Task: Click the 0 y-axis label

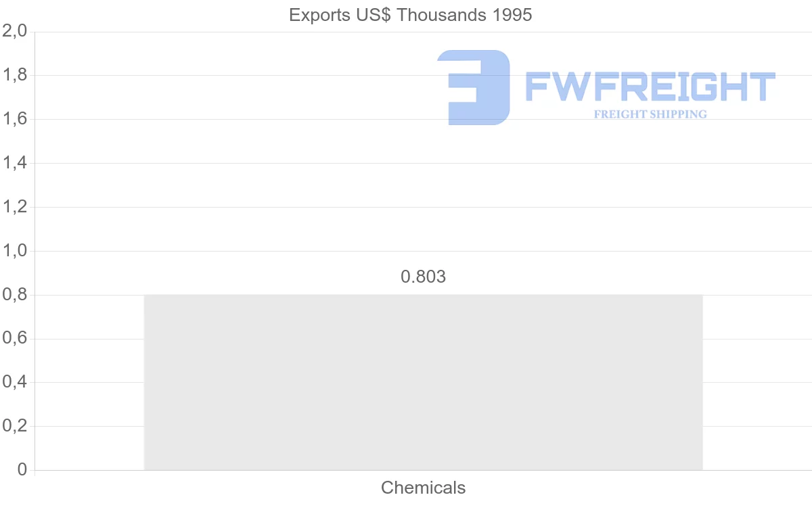Action: point(22,470)
